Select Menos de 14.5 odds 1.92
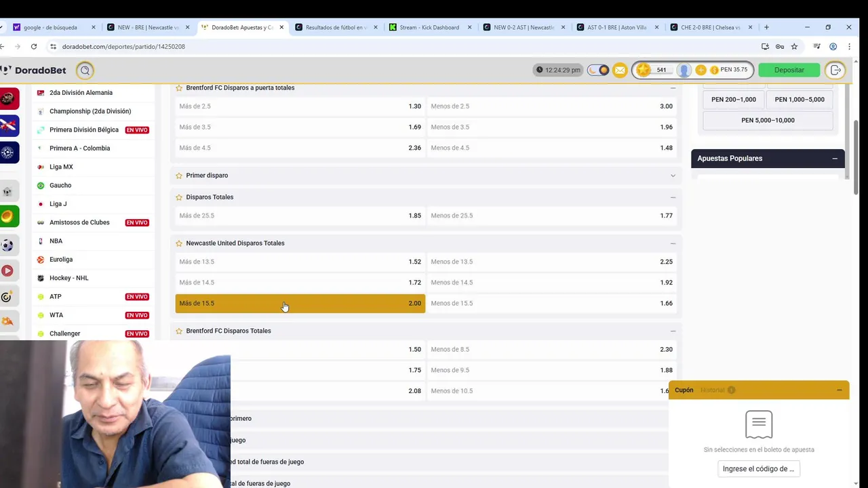Image resolution: width=868 pixels, height=488 pixels. pos(551,283)
